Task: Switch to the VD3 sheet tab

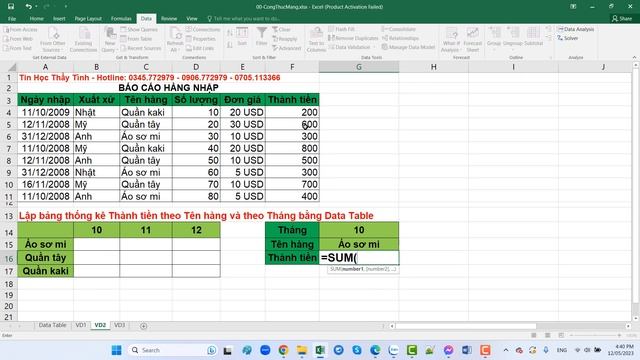Action: click(119, 325)
